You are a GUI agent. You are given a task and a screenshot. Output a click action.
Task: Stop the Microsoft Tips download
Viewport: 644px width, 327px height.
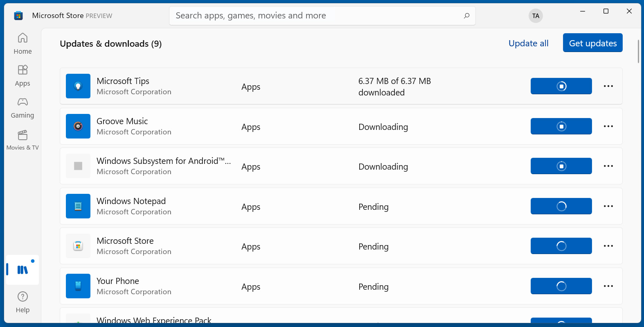561,86
